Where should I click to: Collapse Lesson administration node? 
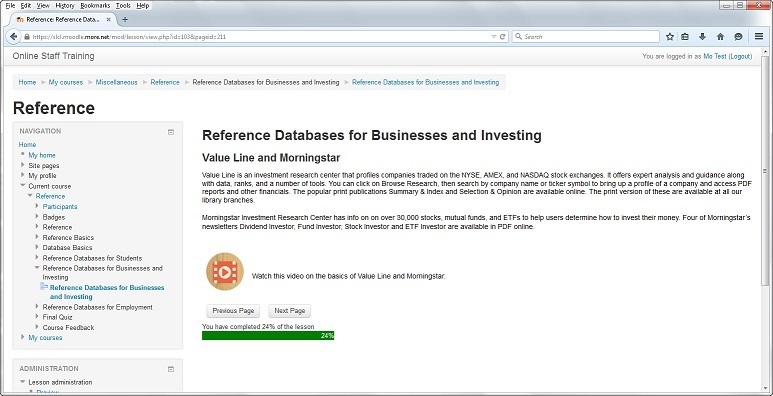pyautogui.click(x=23, y=382)
